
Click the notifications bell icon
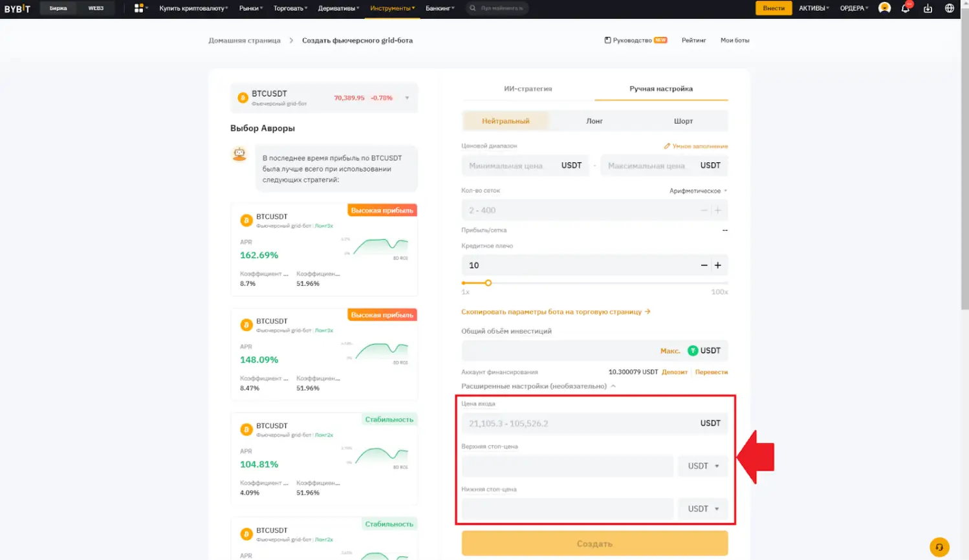tap(907, 8)
